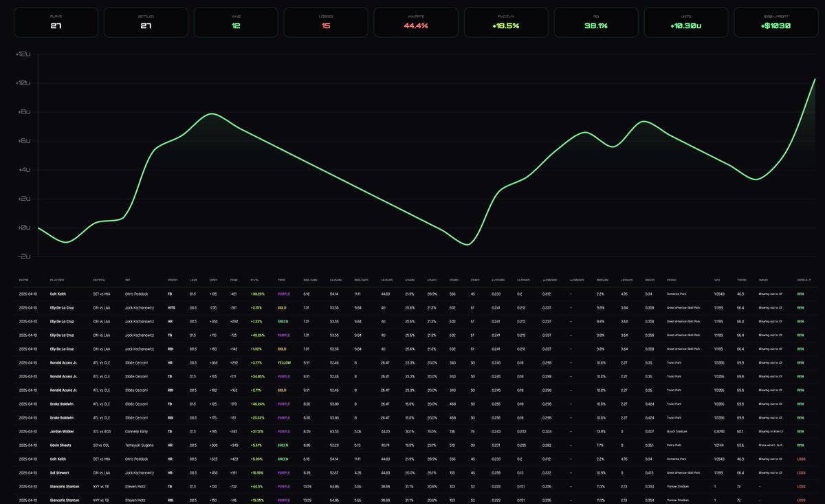825x504 pixels.
Task: Click the LOSS result in Sal Stewart row
Action: [x=801, y=472]
